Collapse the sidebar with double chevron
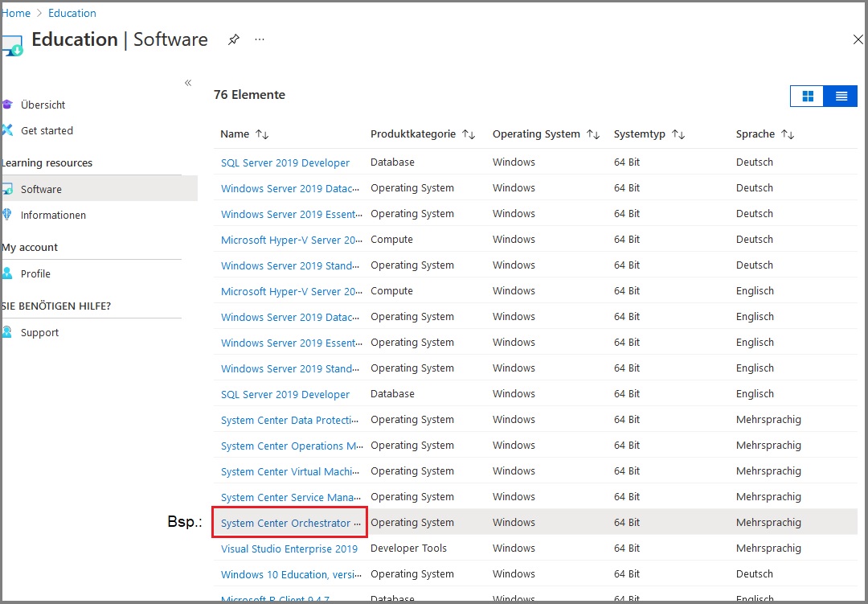The width and height of the screenshot is (868, 604). [188, 83]
